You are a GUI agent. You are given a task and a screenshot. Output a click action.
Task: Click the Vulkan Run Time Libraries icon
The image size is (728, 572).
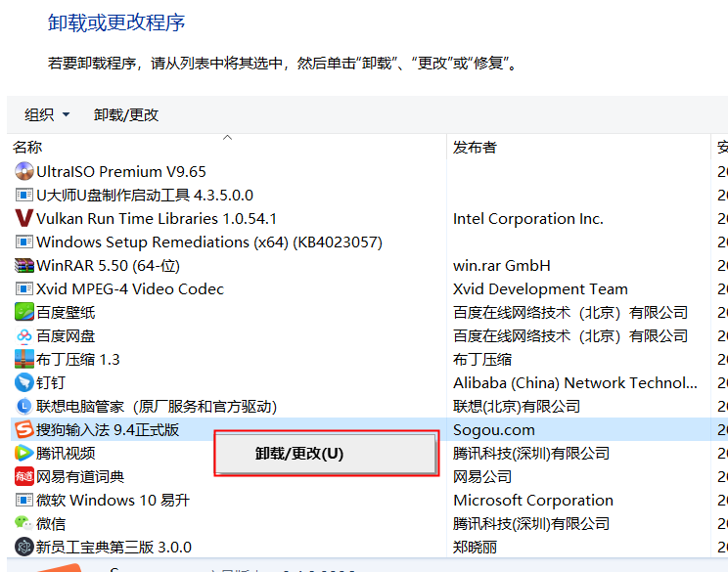(x=24, y=219)
